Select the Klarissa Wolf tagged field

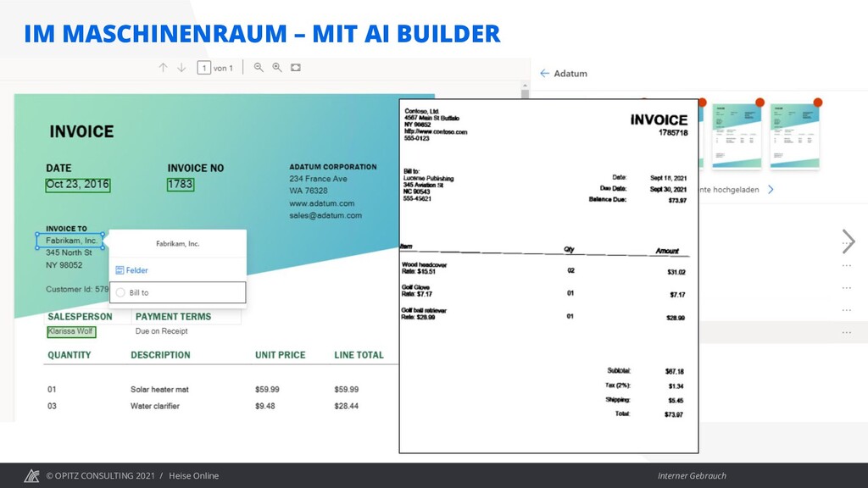click(71, 331)
